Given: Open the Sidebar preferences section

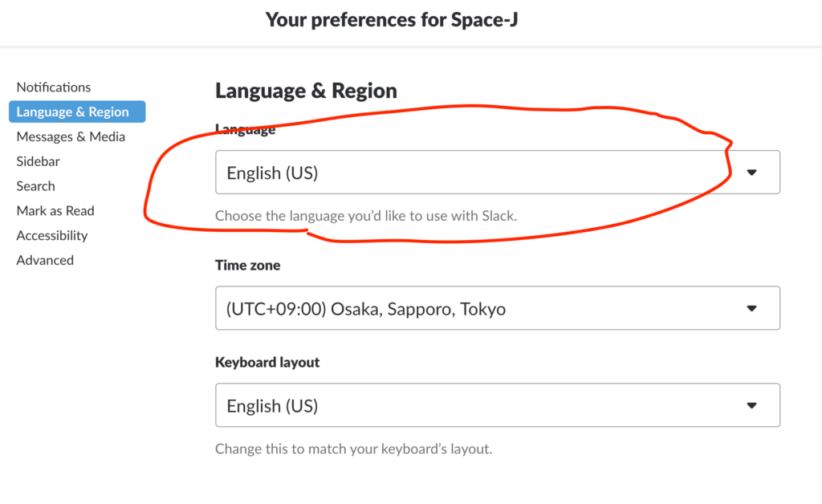Looking at the screenshot, I should [x=39, y=161].
